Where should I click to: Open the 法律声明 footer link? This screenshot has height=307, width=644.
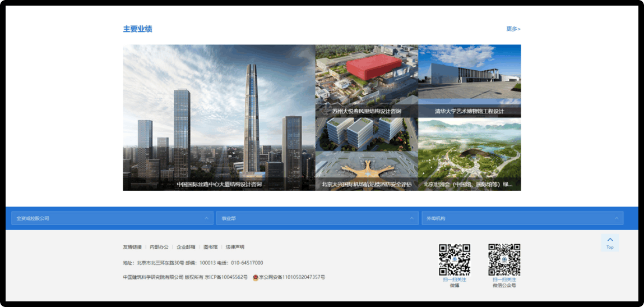tap(235, 247)
